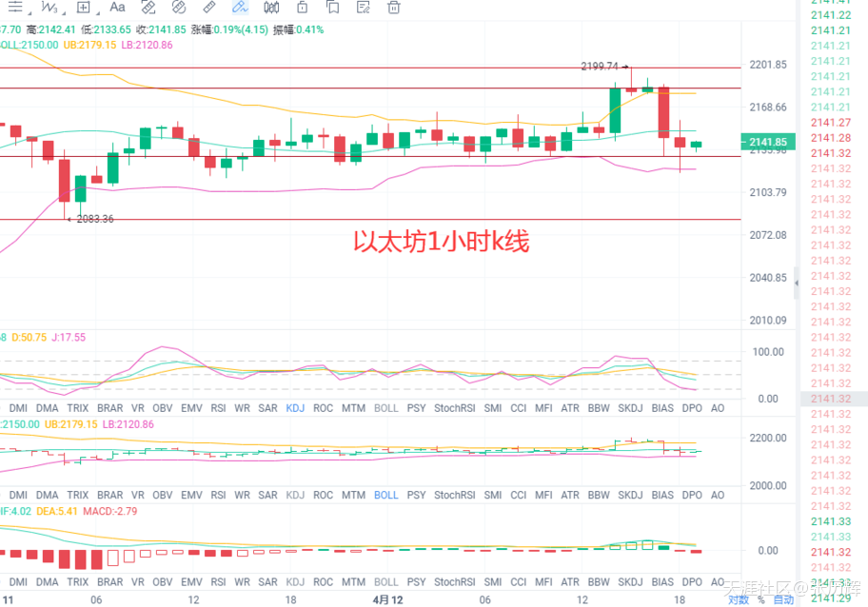Select RSI in the bottom MACD panel row

(x=218, y=581)
